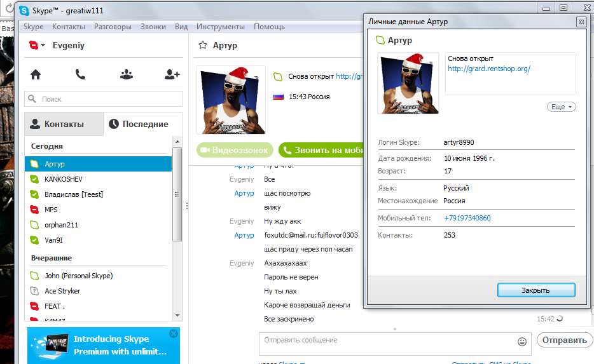Open the Вид menu
This screenshot has width=594, height=364.
181,27
